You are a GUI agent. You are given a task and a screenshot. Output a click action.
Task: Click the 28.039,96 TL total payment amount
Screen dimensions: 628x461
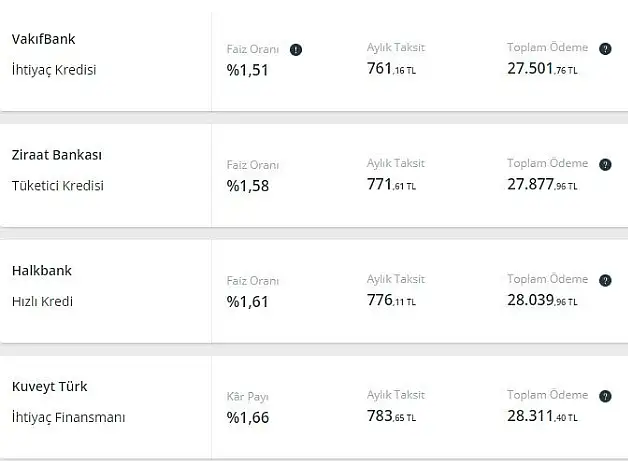[542, 300]
